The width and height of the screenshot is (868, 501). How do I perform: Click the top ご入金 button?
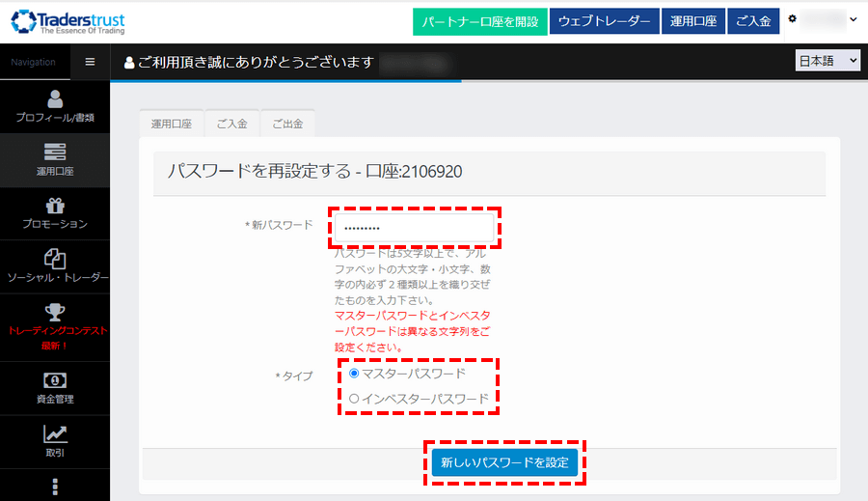click(x=753, y=21)
